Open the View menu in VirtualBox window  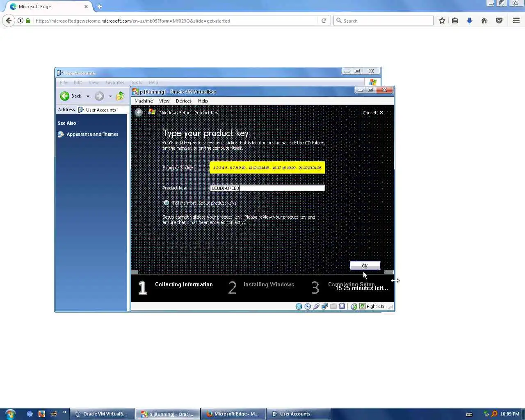(164, 101)
